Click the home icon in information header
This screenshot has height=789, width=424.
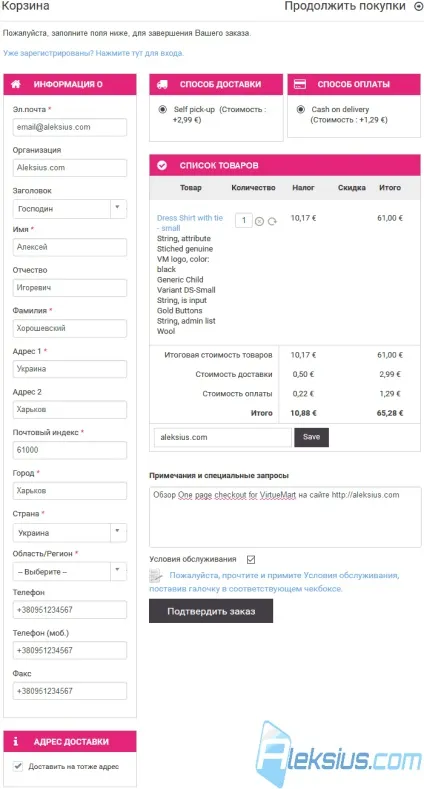pos(16,85)
